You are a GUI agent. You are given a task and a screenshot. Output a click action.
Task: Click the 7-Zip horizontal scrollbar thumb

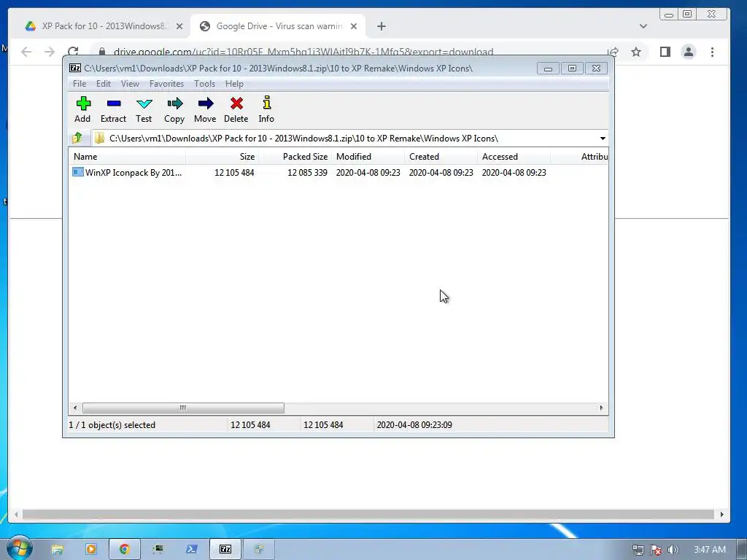pos(183,408)
